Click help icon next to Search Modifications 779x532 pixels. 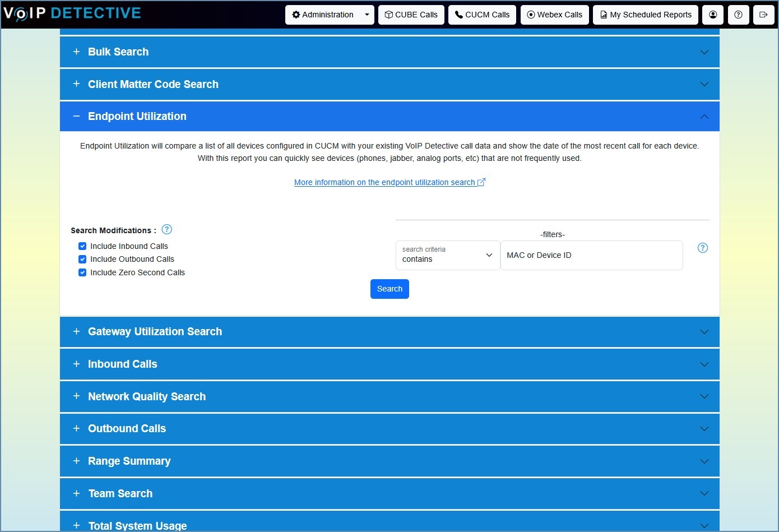pos(166,229)
